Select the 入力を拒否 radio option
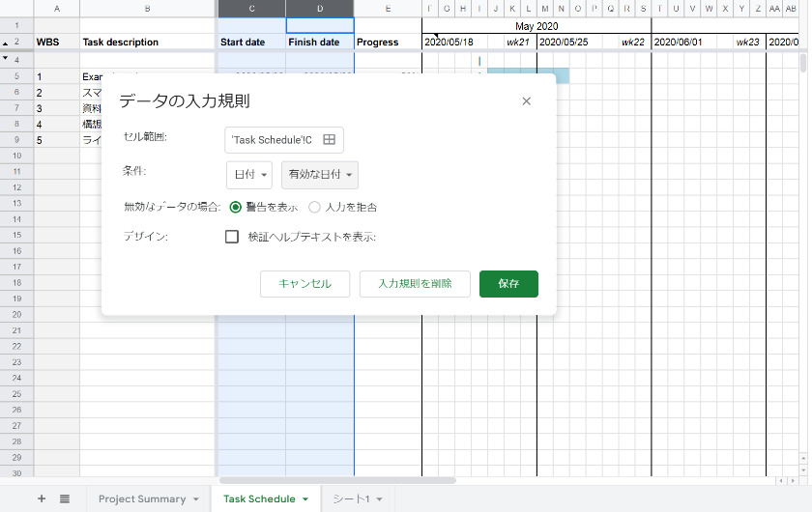The height and width of the screenshot is (512, 812). coord(314,207)
